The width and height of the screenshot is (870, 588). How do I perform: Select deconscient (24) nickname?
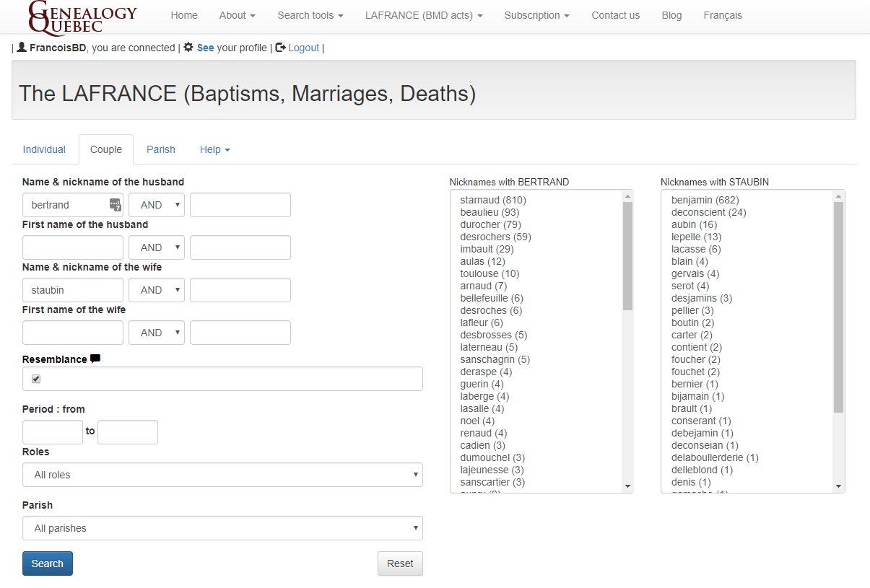click(708, 212)
